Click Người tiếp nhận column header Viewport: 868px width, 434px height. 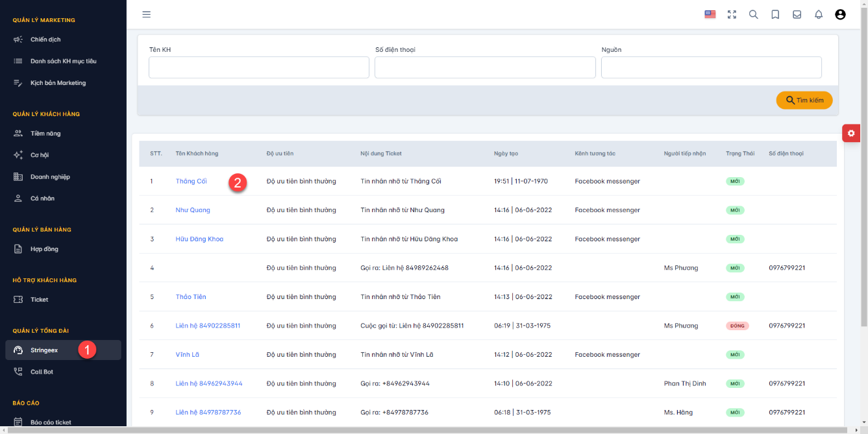coord(685,154)
